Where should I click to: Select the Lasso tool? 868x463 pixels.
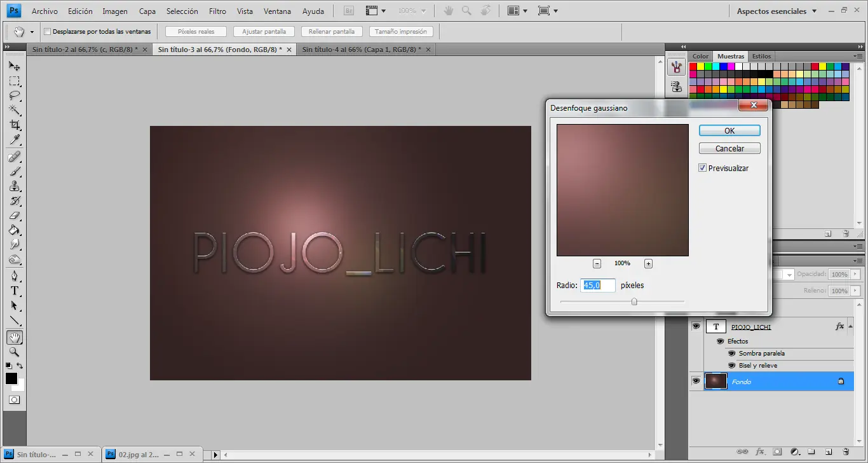(15, 95)
